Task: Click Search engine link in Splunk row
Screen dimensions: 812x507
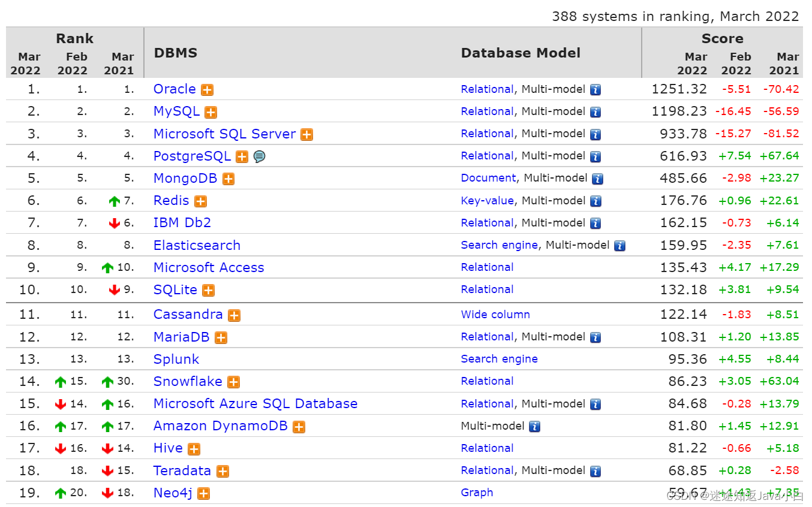Action: [500, 359]
